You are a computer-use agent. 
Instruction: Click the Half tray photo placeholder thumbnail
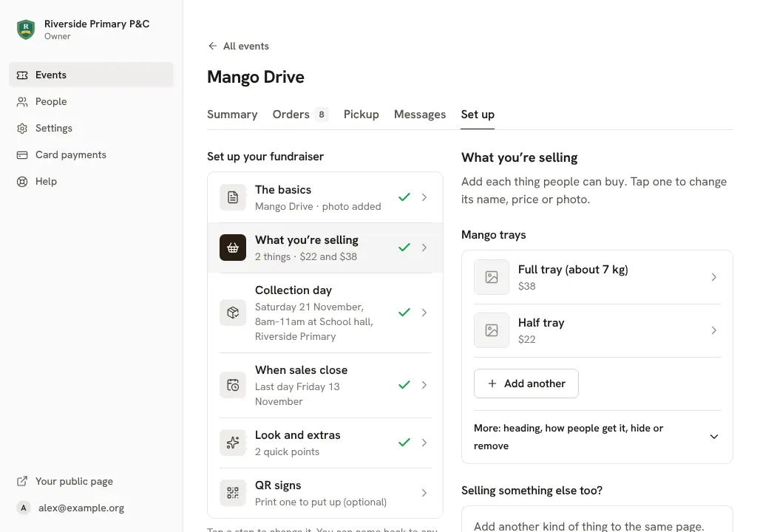click(x=492, y=330)
